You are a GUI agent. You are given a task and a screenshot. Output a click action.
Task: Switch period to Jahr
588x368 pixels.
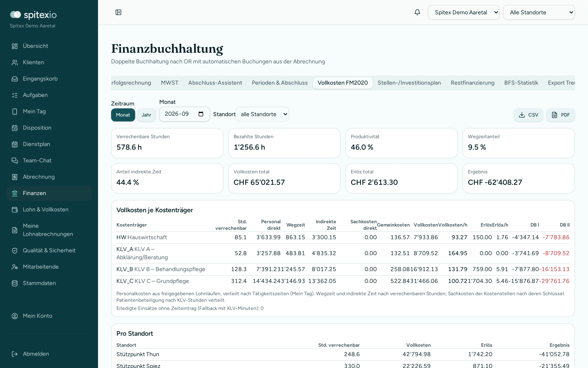tap(146, 115)
